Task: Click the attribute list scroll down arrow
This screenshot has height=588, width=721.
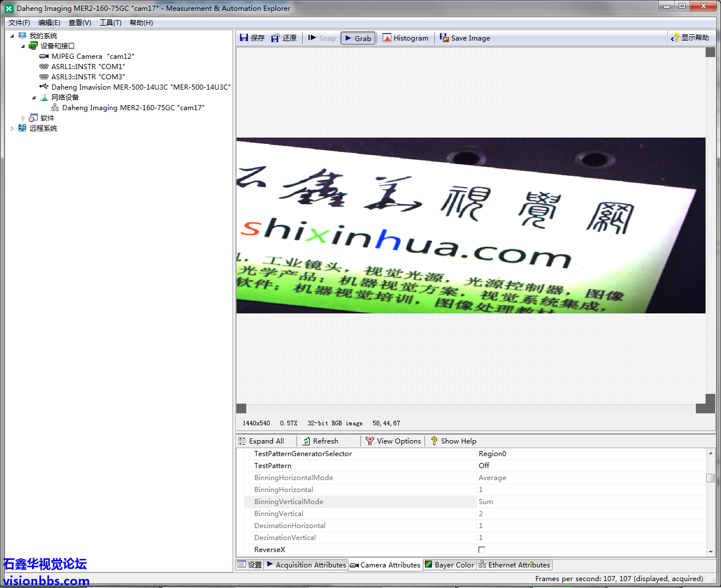Action: point(711,551)
